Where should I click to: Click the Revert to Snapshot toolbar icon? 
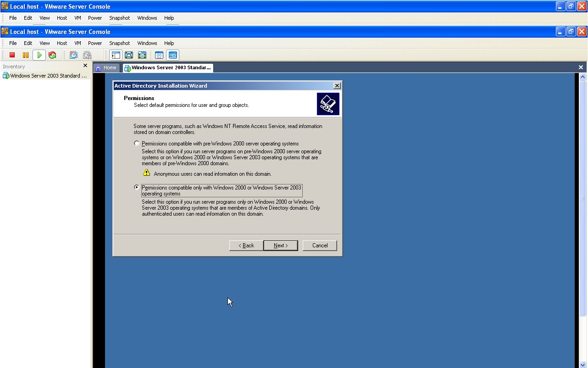tap(87, 55)
